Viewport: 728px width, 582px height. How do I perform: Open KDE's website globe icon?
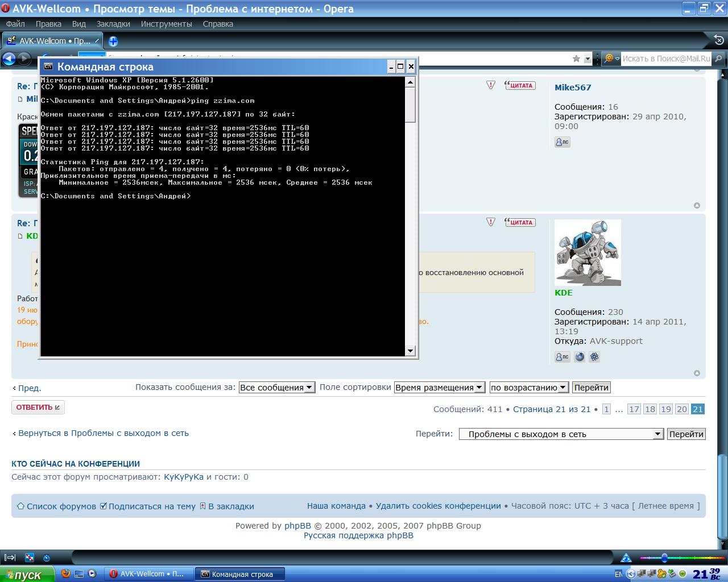(580, 357)
